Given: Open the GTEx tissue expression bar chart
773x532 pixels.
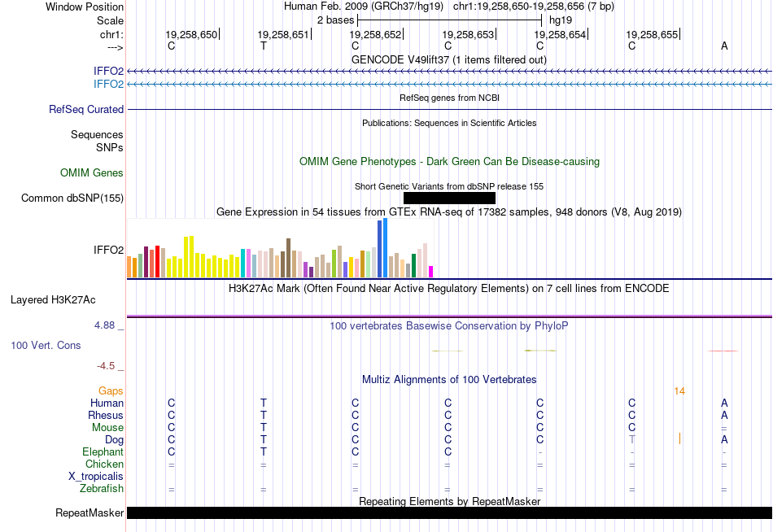Looking at the screenshot, I should coord(280,248).
